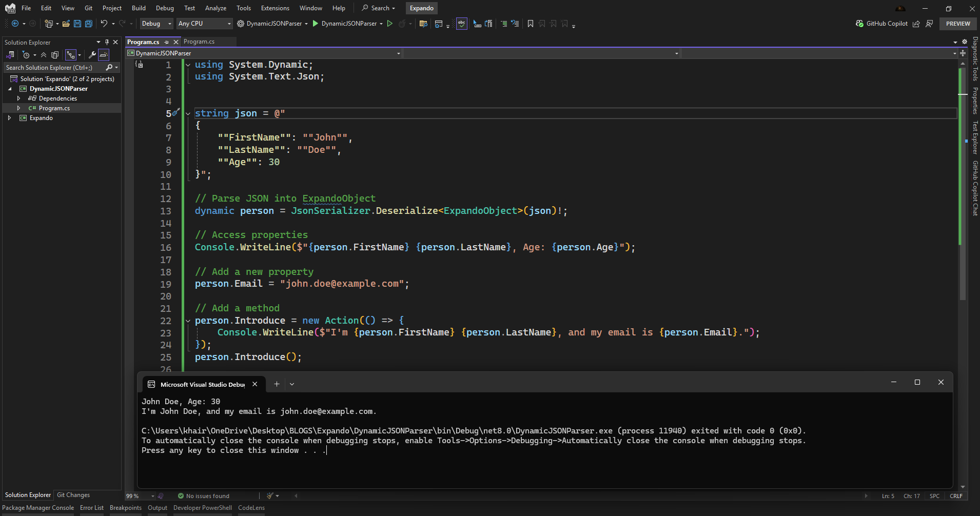Open Solution Explorer search magnifier icon
980x516 pixels.
pyautogui.click(x=109, y=67)
